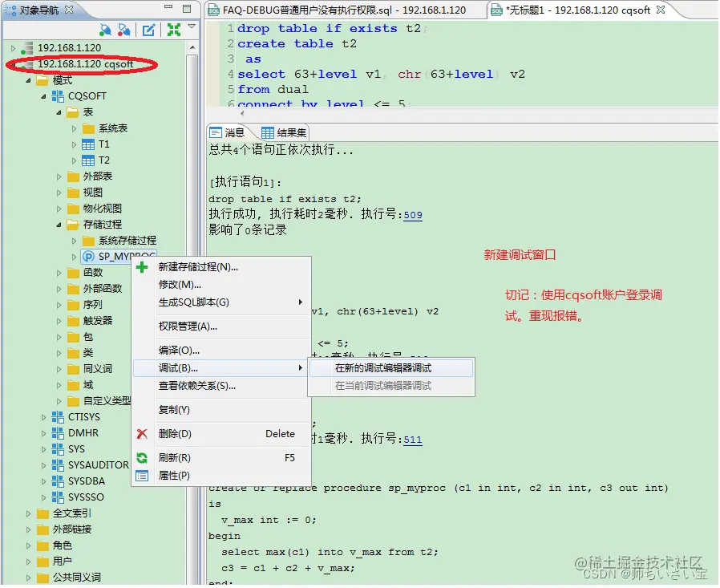Expand the 外部表 folder
The height and width of the screenshot is (588, 720).
click(x=59, y=176)
